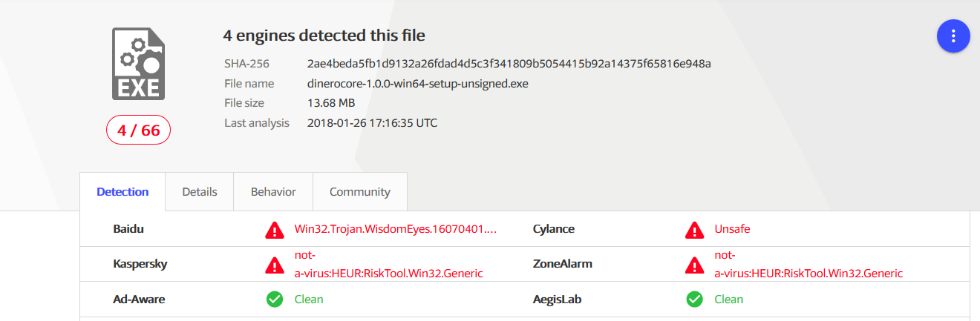The image size is (980, 321).
Task: Click the Unsafe result for Cylance
Action: point(732,229)
